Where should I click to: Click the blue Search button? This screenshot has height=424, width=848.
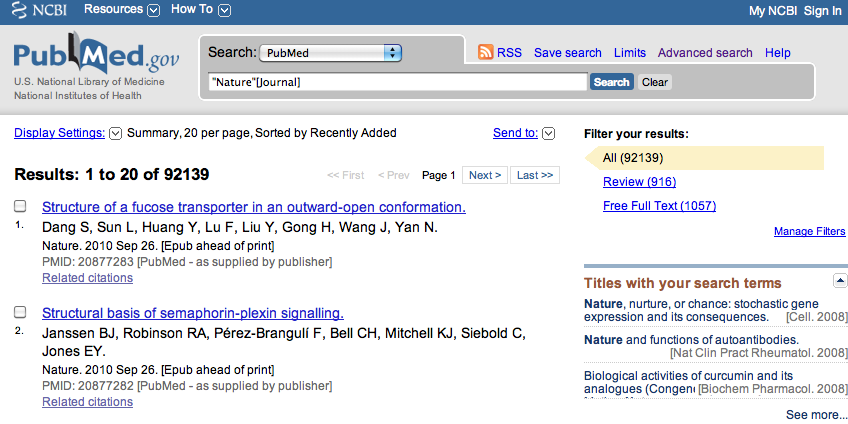(x=612, y=82)
